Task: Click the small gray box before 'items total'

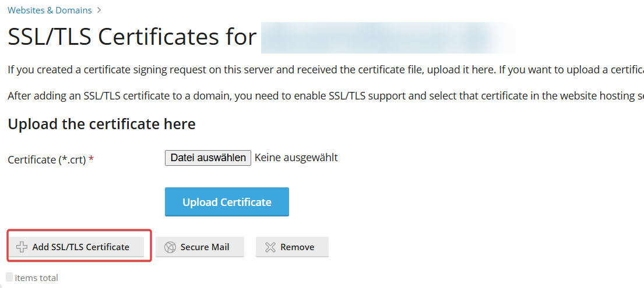Action: pos(9,277)
